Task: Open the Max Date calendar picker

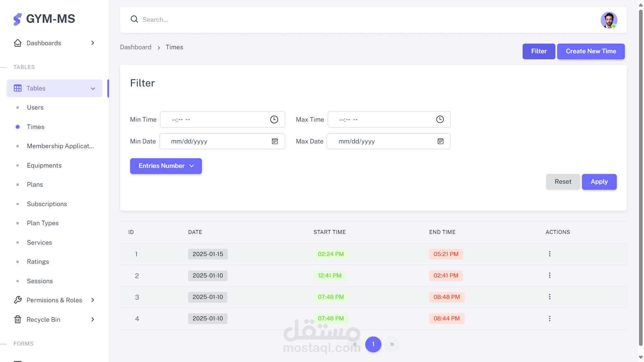Action: tap(440, 141)
